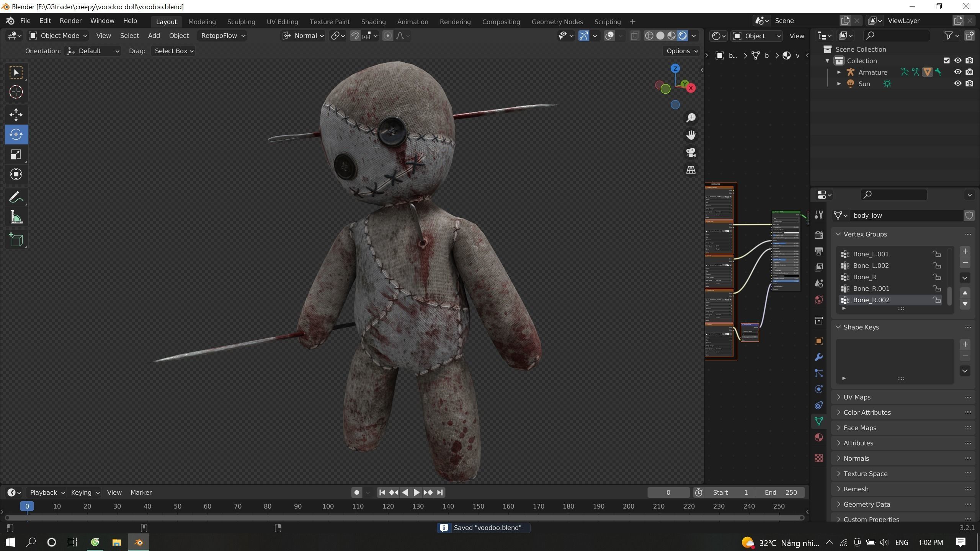Select the Annotate tool
Screen dimensions: 980x551
16,197
